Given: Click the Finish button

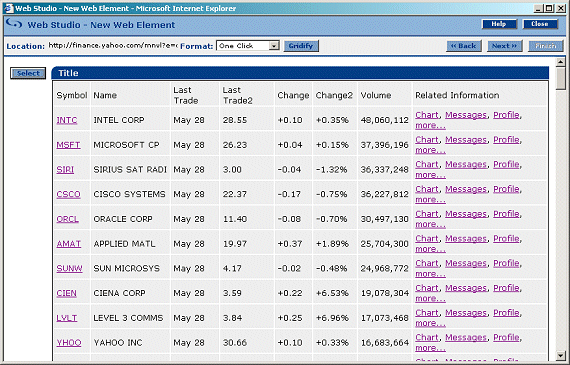Looking at the screenshot, I should pos(545,46).
